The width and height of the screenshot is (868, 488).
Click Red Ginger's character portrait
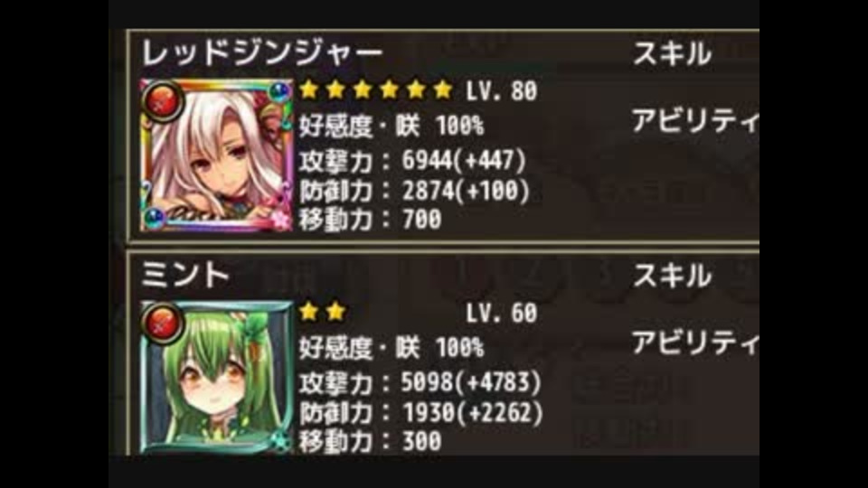click(x=216, y=155)
